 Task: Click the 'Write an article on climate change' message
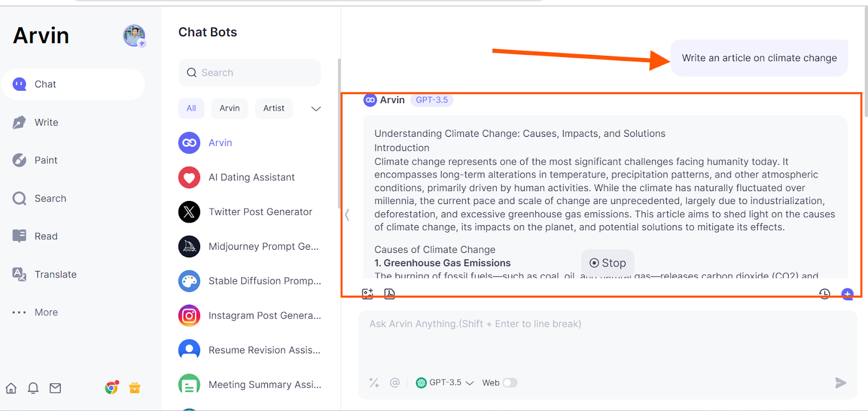(x=759, y=58)
